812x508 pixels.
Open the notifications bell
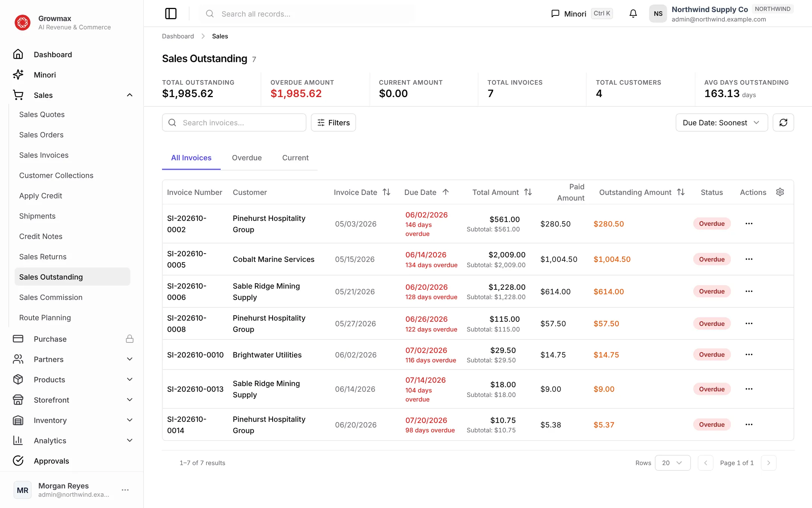point(633,14)
